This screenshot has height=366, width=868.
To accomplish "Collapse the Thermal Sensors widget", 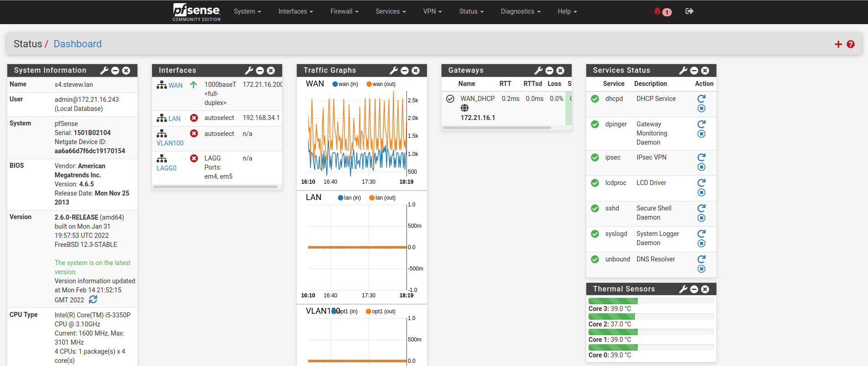I will pos(694,289).
